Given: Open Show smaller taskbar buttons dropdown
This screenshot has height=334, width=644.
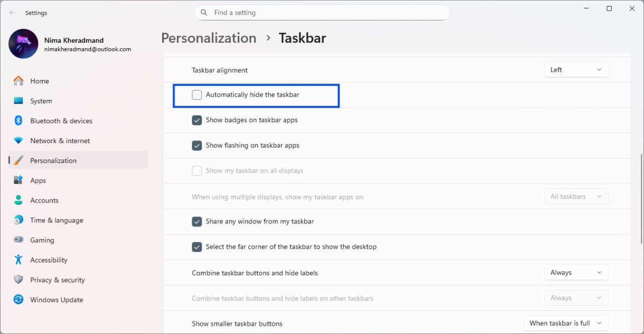Looking at the screenshot, I should (x=566, y=323).
